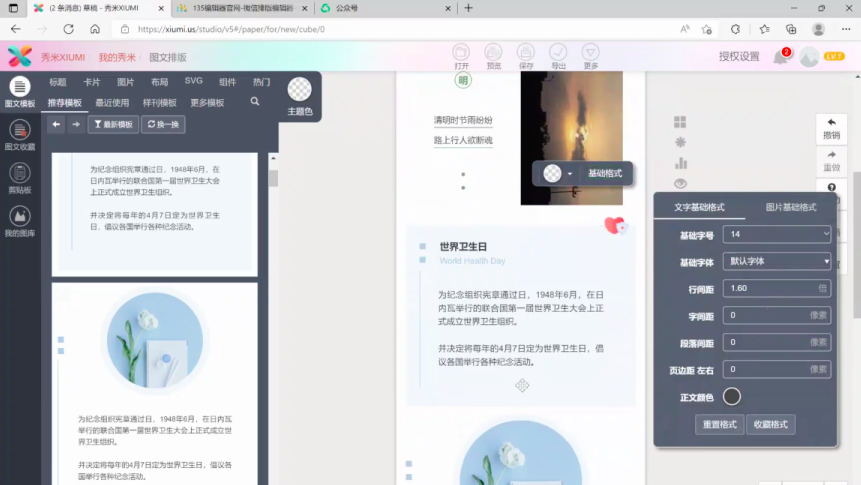Click the move handle icon below text
The image size is (861, 485).
pos(522,386)
